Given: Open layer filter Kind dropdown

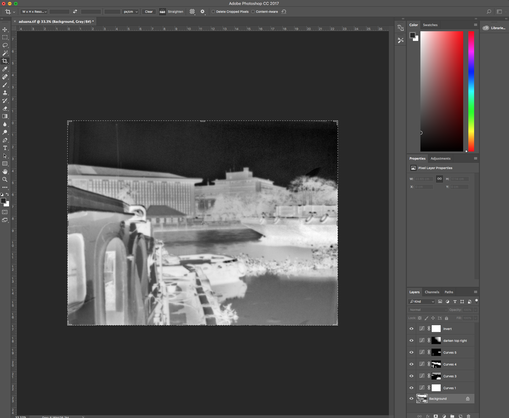Looking at the screenshot, I should coord(422,302).
